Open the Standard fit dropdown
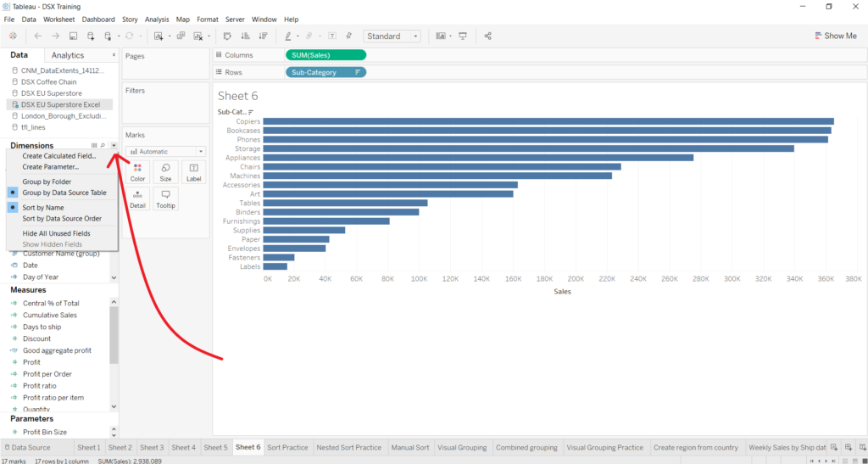This screenshot has width=868, height=464. (392, 36)
